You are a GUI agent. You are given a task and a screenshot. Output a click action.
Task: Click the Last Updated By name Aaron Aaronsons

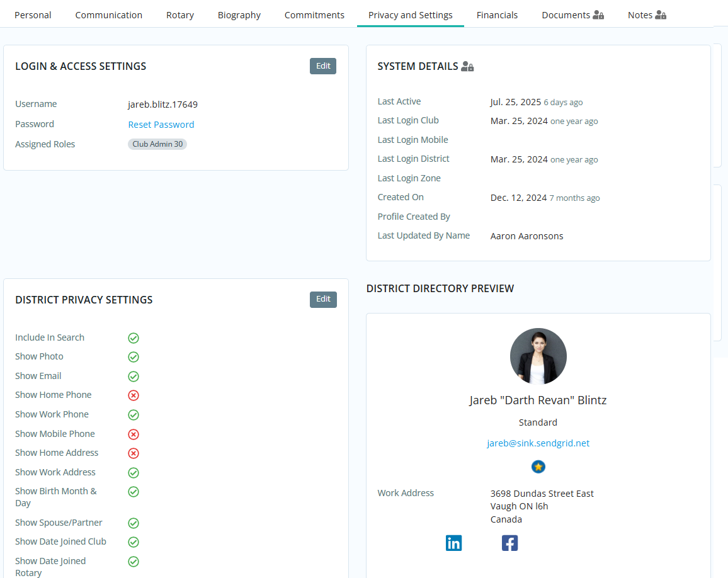click(527, 236)
